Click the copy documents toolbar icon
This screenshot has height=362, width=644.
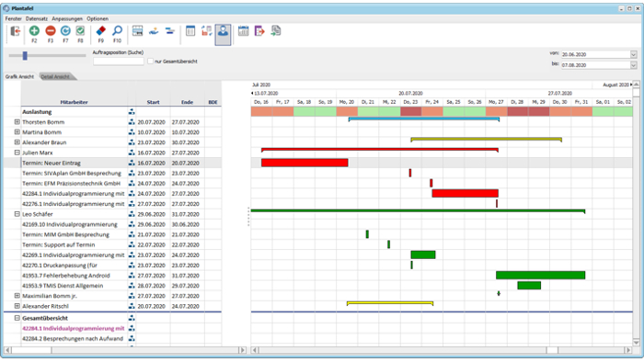pyautogui.click(x=276, y=30)
